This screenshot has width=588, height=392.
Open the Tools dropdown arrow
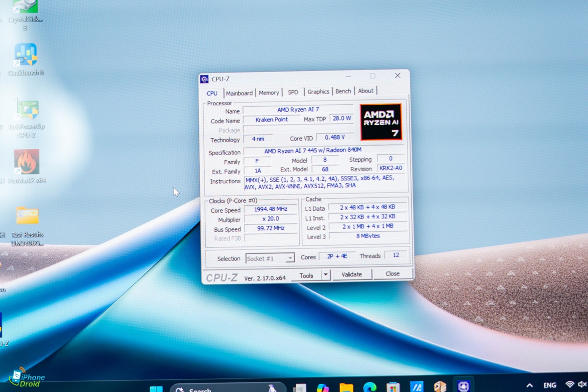[326, 275]
